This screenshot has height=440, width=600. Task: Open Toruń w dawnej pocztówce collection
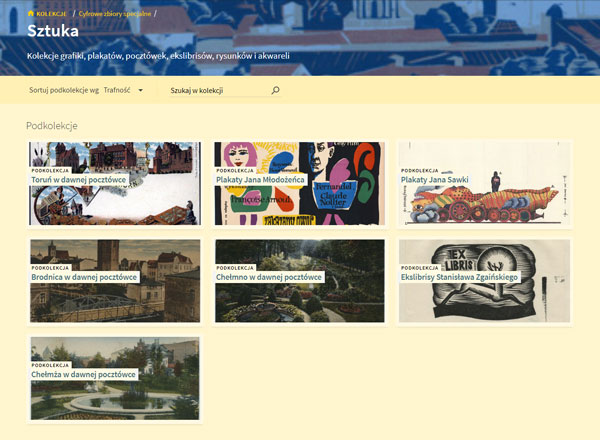(x=79, y=180)
